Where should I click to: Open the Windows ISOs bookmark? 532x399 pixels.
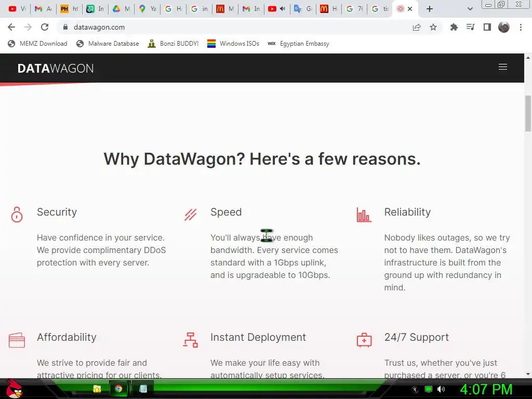[x=233, y=44]
